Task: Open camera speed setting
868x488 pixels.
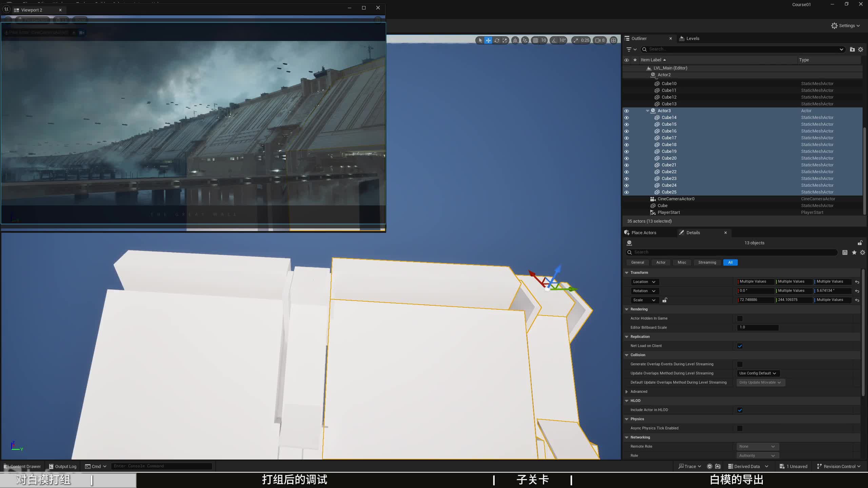Action: [x=600, y=40]
